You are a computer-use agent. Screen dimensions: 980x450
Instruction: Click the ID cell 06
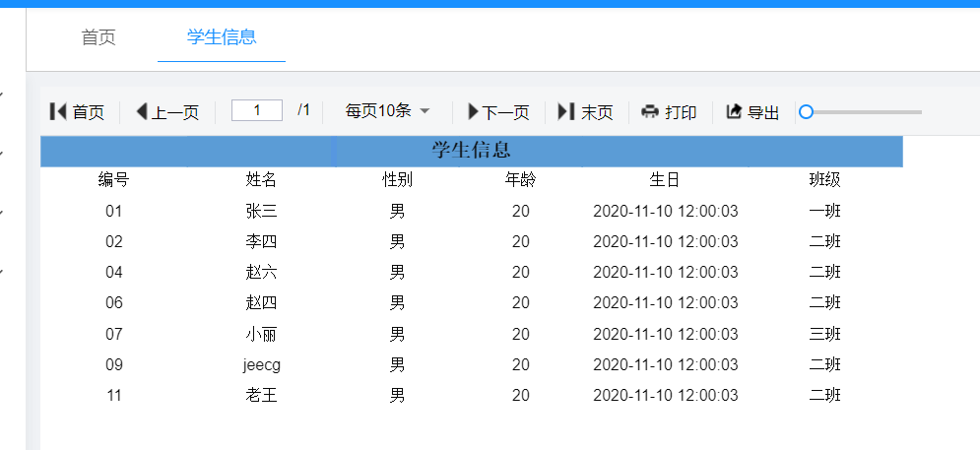(113, 302)
